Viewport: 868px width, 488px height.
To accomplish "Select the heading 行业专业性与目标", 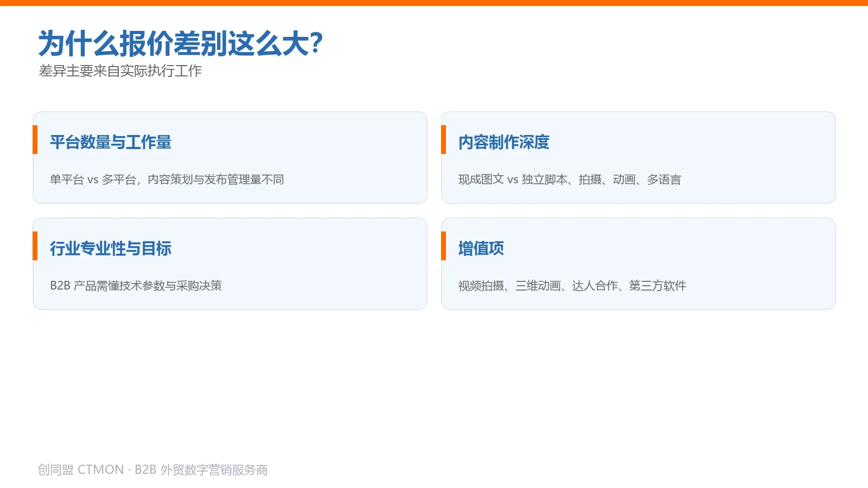I will (x=111, y=248).
